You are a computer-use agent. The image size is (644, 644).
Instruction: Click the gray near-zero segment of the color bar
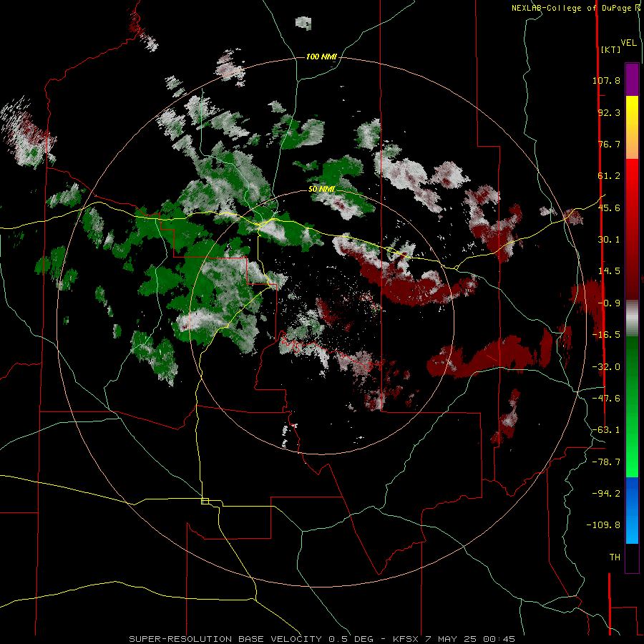(632, 318)
